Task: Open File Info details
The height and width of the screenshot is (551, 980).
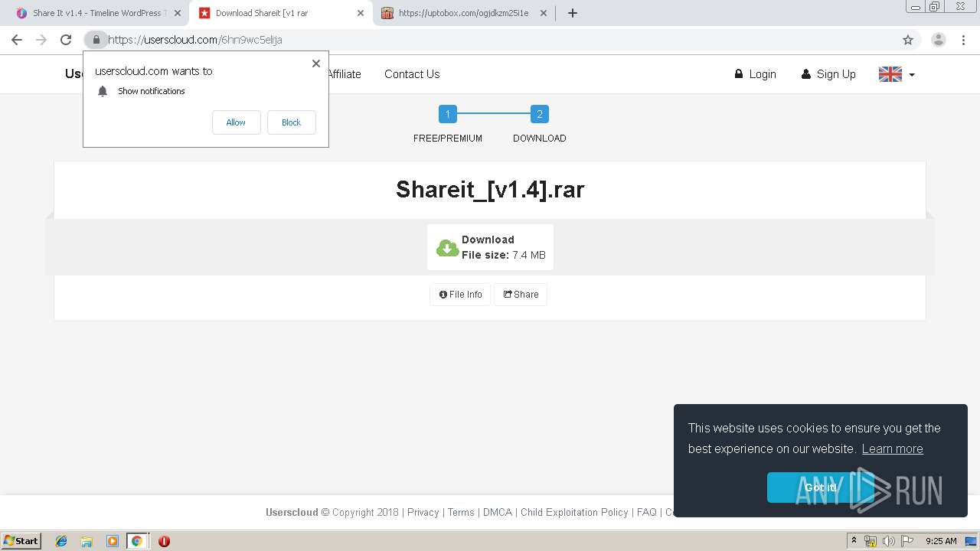Action: [x=460, y=295]
